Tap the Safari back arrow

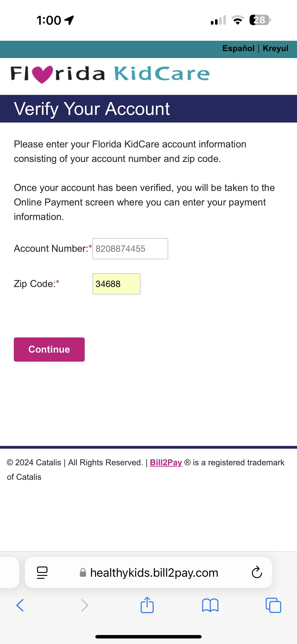click(20, 605)
